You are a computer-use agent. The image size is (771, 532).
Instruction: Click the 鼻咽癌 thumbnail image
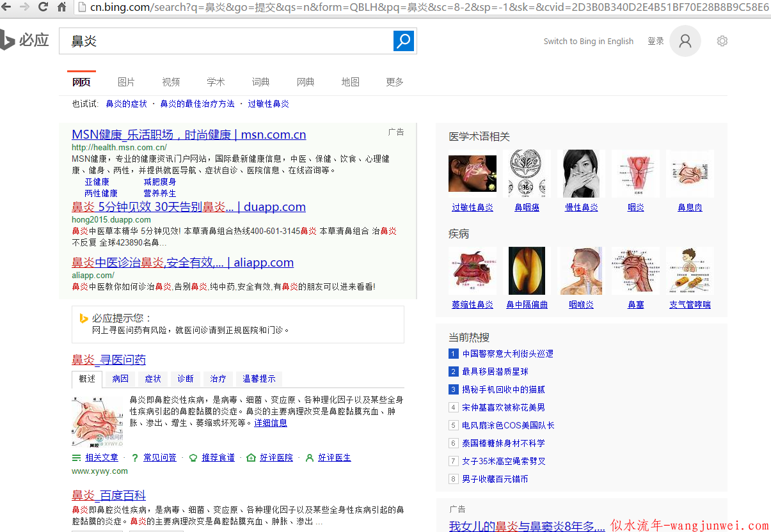[x=527, y=174]
